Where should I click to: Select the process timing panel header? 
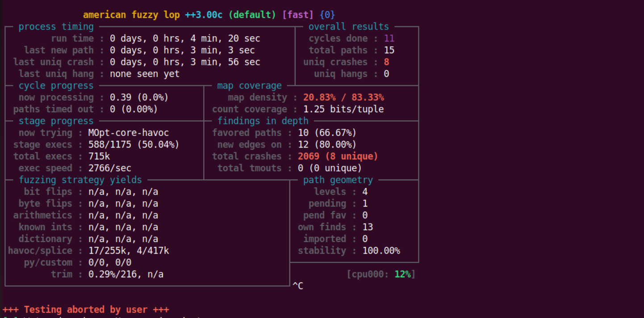[x=55, y=26]
